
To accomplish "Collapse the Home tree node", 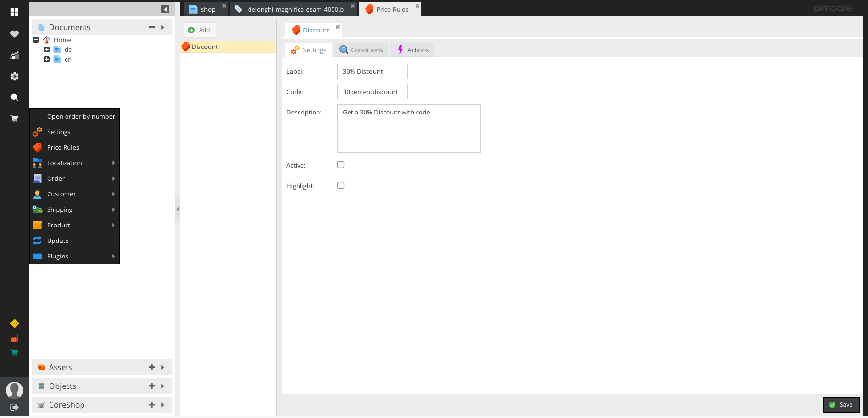I will pos(36,40).
